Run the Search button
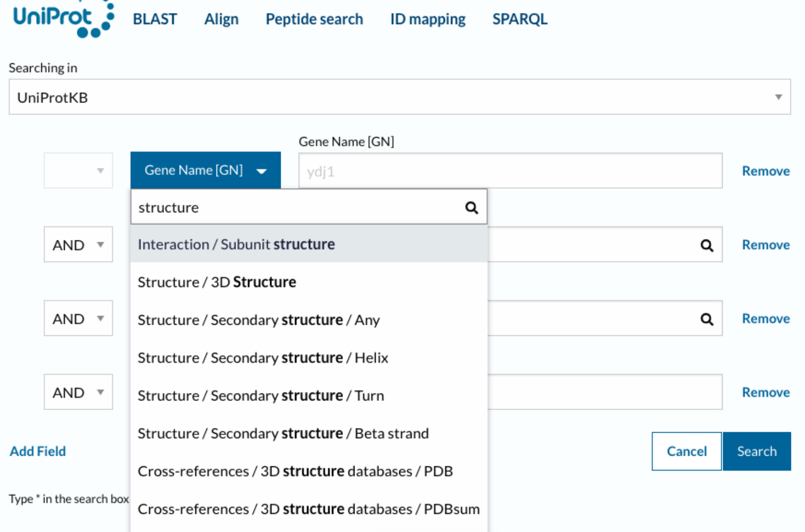 [x=757, y=451]
